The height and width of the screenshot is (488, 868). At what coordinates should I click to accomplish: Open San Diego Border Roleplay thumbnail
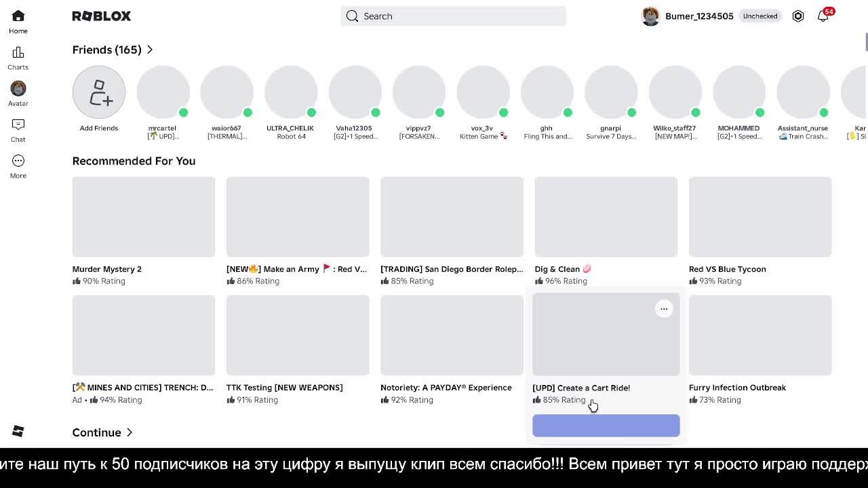tap(452, 217)
